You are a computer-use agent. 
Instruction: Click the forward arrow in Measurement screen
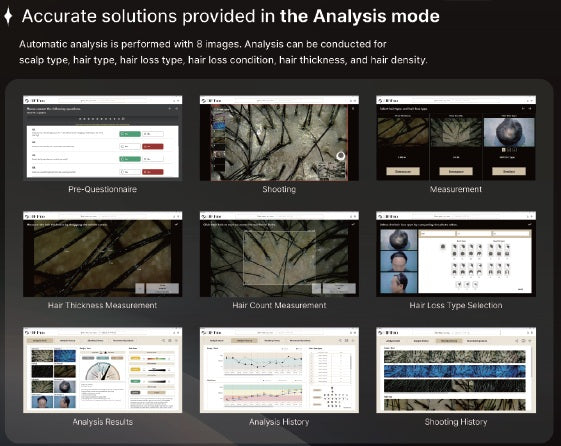pyautogui.click(x=530, y=108)
